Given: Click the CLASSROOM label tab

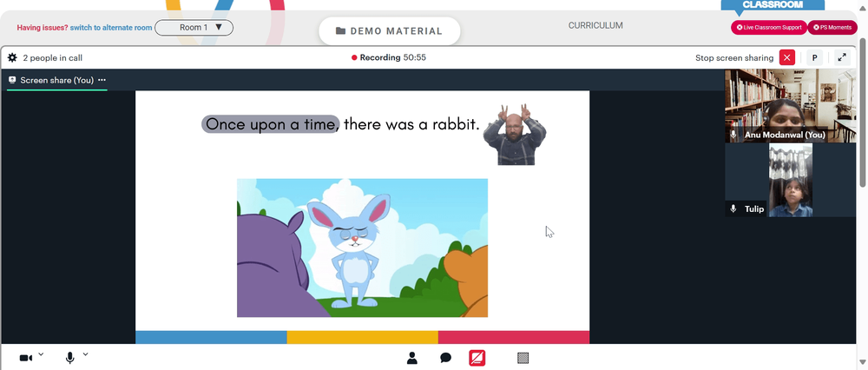Looking at the screenshot, I should [x=773, y=4].
